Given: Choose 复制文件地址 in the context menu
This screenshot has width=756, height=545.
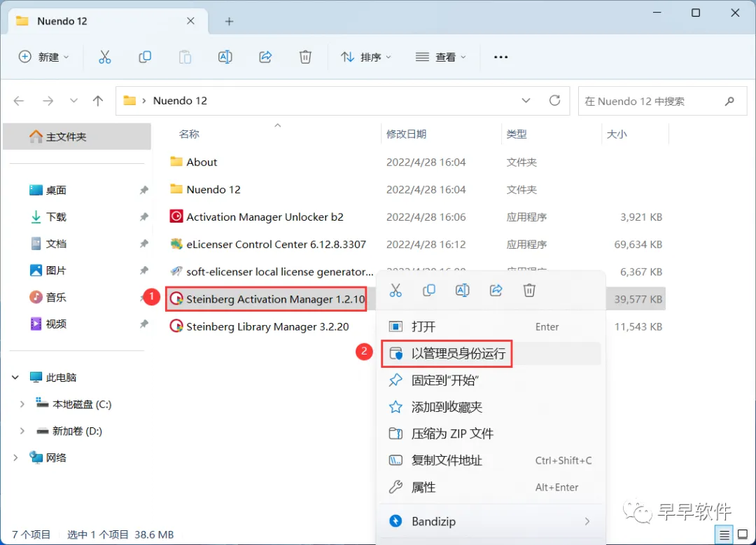Looking at the screenshot, I should click(490, 461).
